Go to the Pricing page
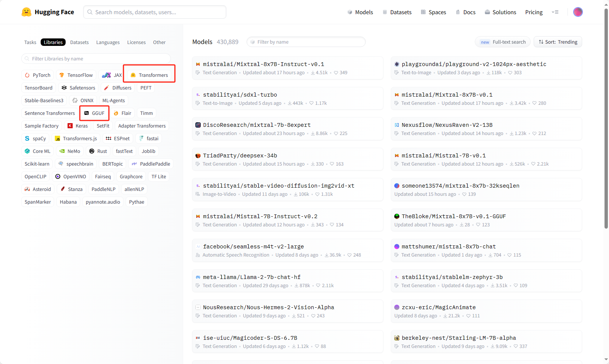The image size is (609, 364). tap(534, 12)
